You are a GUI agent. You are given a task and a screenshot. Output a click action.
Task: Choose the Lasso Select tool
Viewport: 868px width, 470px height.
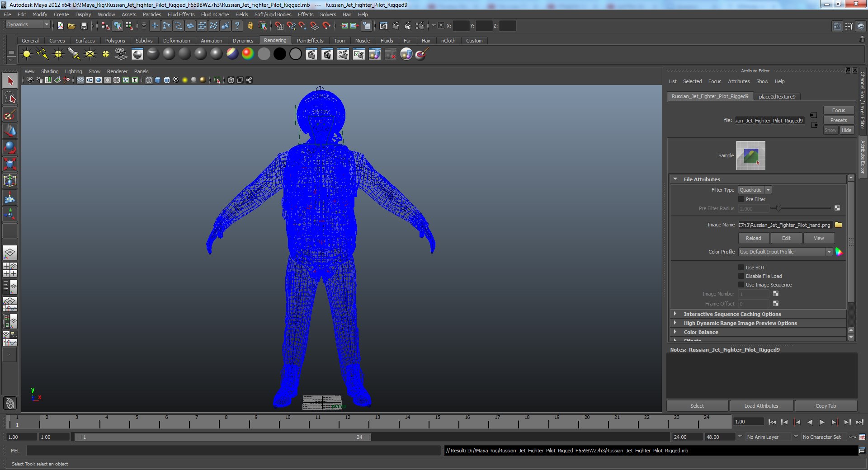click(10, 98)
